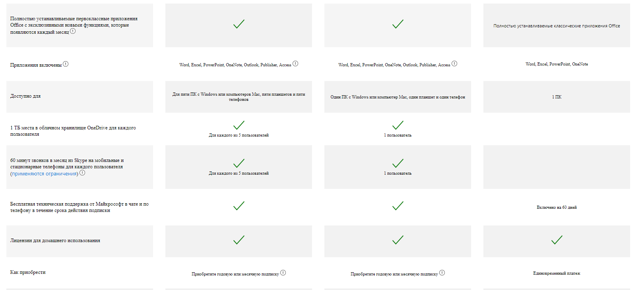Click first-row checkmark in second plan column
The height and width of the screenshot is (306, 644).
pos(398,24)
